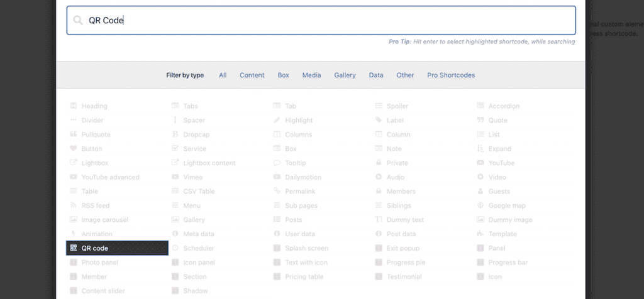
Task: Click the Button shortcode heart icon
Action: point(74,149)
